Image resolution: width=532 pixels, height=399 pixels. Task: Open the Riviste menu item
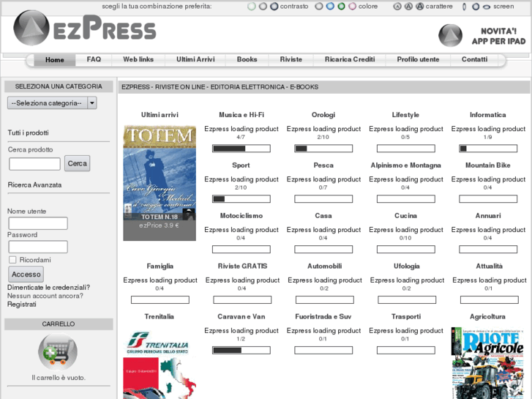[x=291, y=59]
